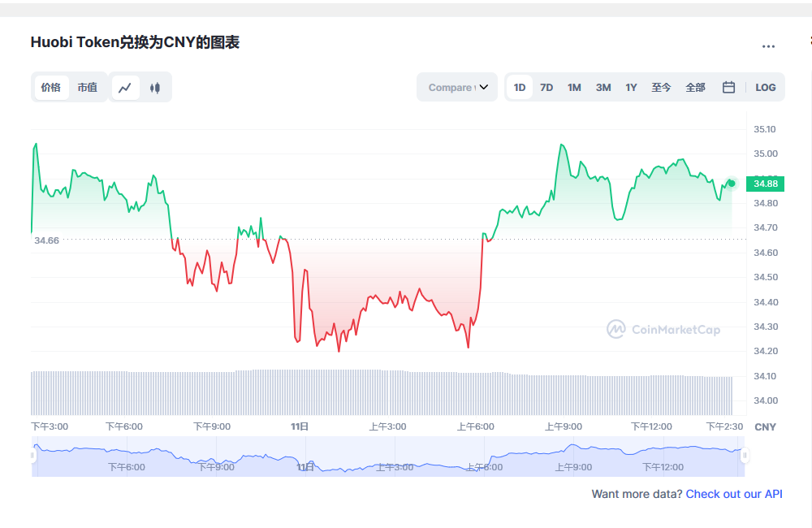Screen dimensions: 812x528
Task: Select the 1M time range
Action: pyautogui.click(x=574, y=88)
